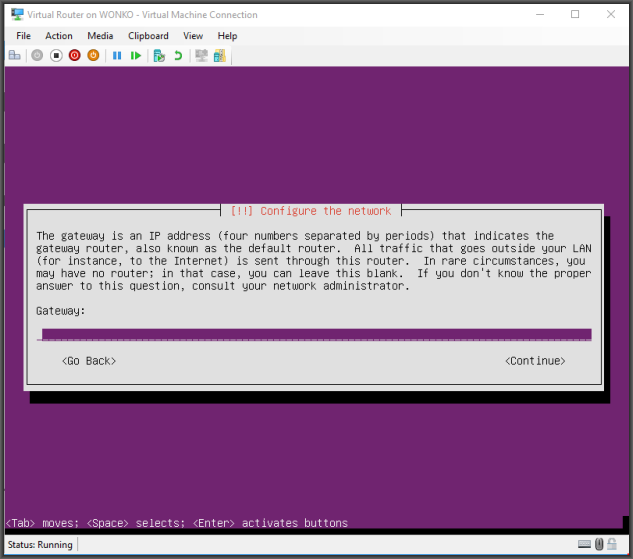The image size is (633, 559).
Task: Click the red Shut Down icon
Action: coord(75,55)
